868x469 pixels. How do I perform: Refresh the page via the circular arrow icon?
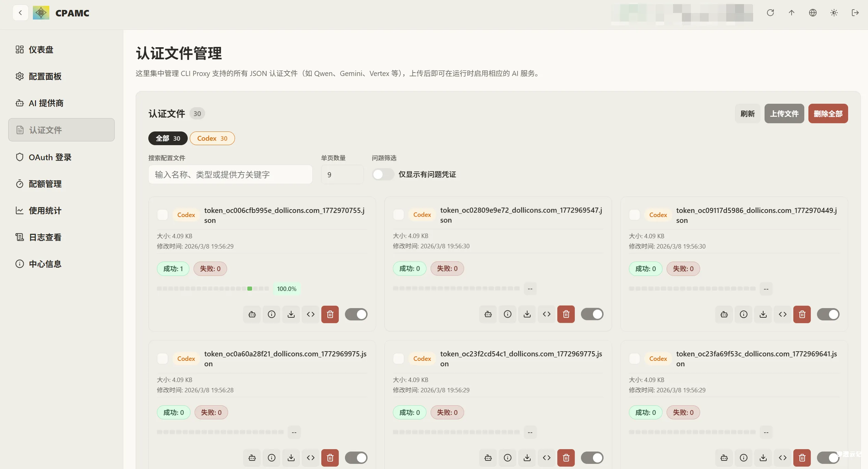[770, 13]
